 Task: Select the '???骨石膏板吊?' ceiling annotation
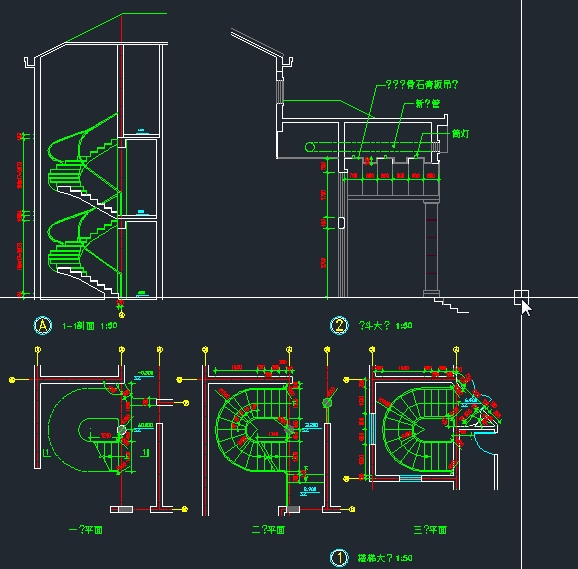[422, 85]
